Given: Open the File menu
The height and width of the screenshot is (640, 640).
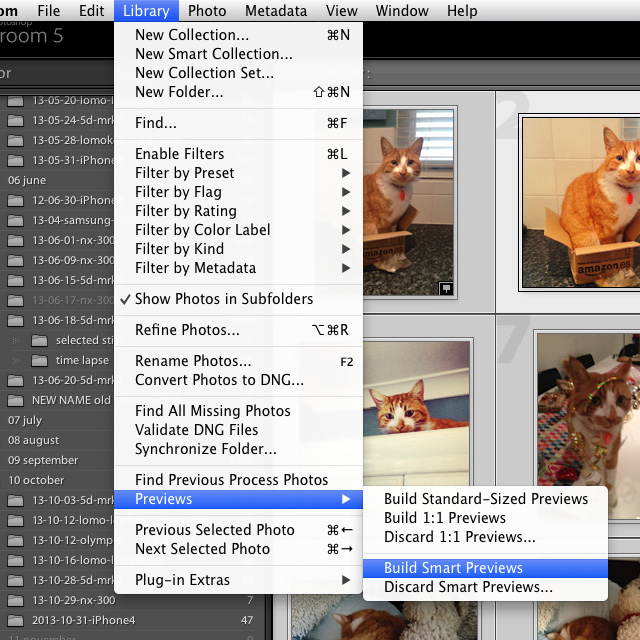Looking at the screenshot, I should click(x=49, y=11).
